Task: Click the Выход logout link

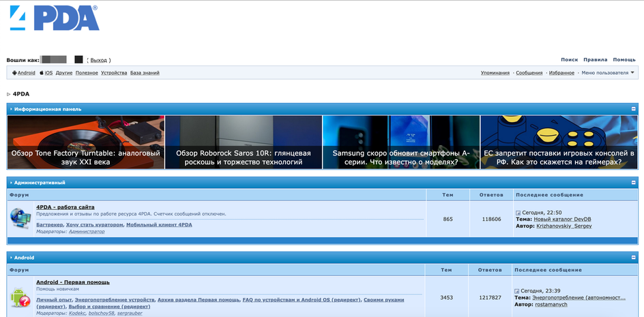Action: pos(98,60)
